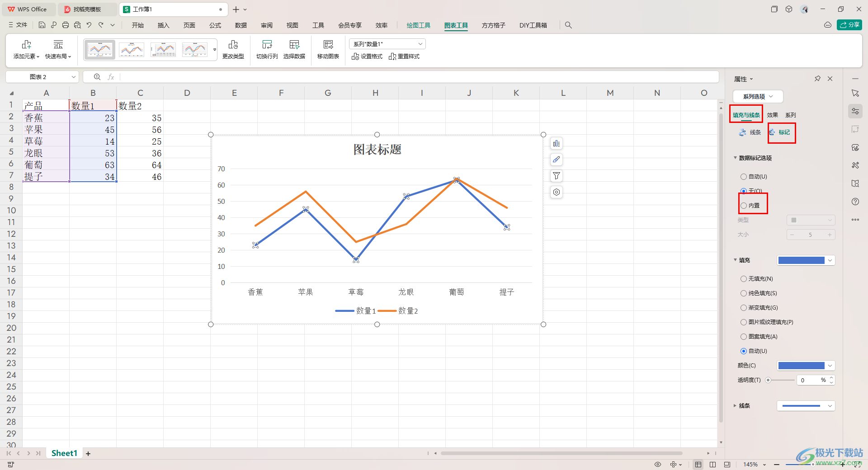Open the Data (数据) ribbon tab
This screenshot has width=868, height=470.
click(x=241, y=25)
